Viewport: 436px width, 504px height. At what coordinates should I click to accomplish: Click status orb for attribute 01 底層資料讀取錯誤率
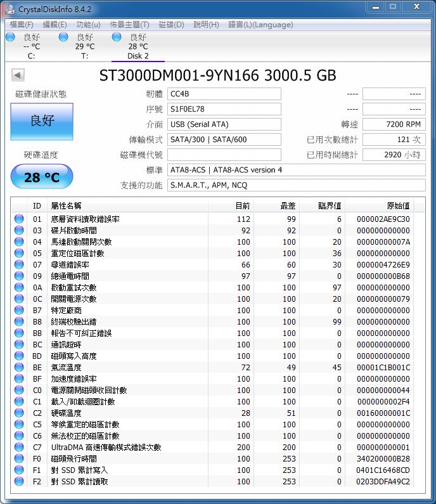[x=19, y=219]
